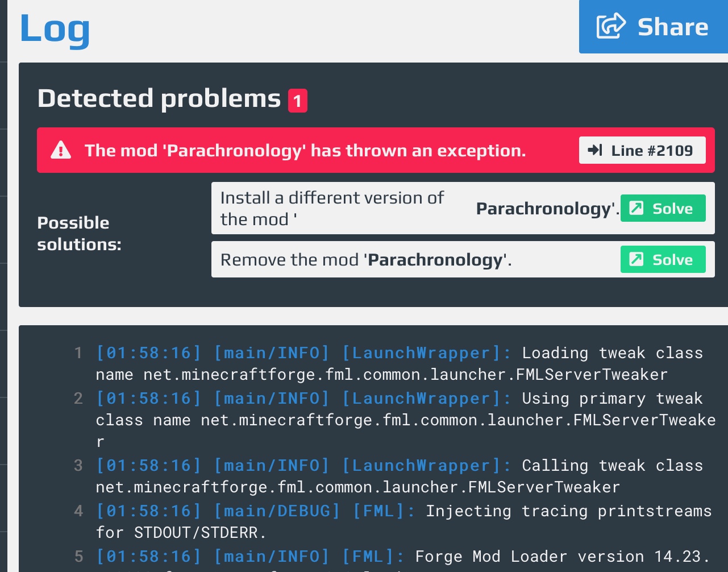The height and width of the screenshot is (572, 728).
Task: Select log line number 5
Action: coord(78,557)
